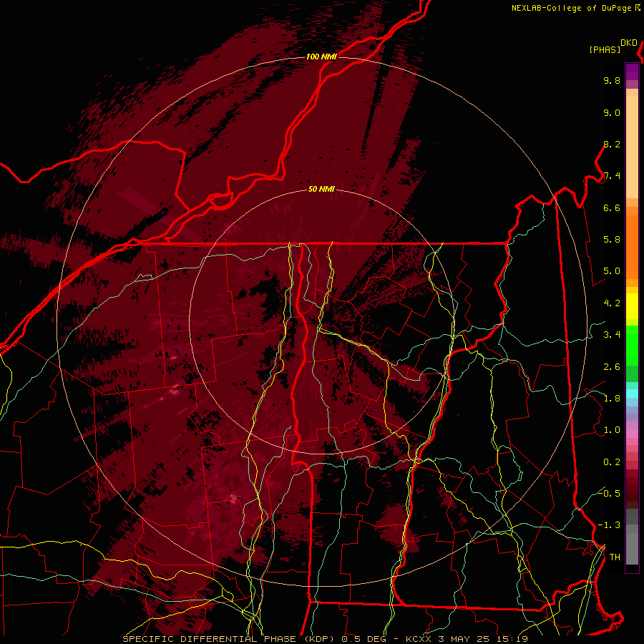Click the 5.0 scale value

click(x=612, y=271)
